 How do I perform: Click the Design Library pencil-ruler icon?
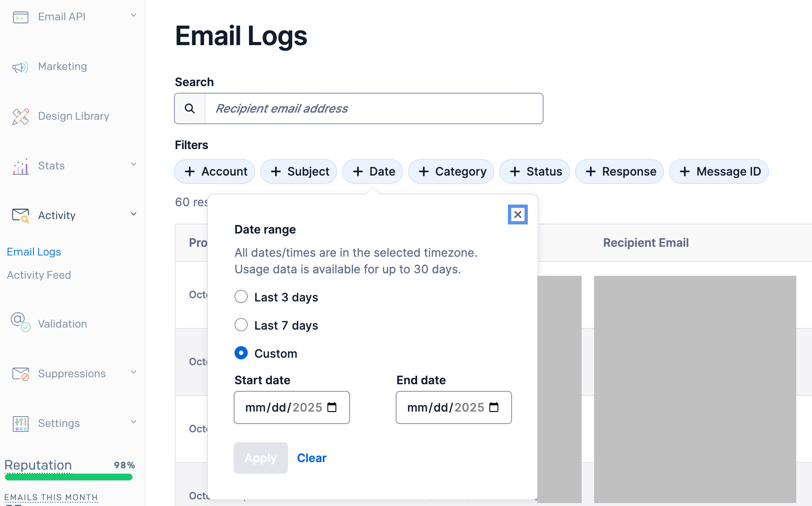point(20,117)
